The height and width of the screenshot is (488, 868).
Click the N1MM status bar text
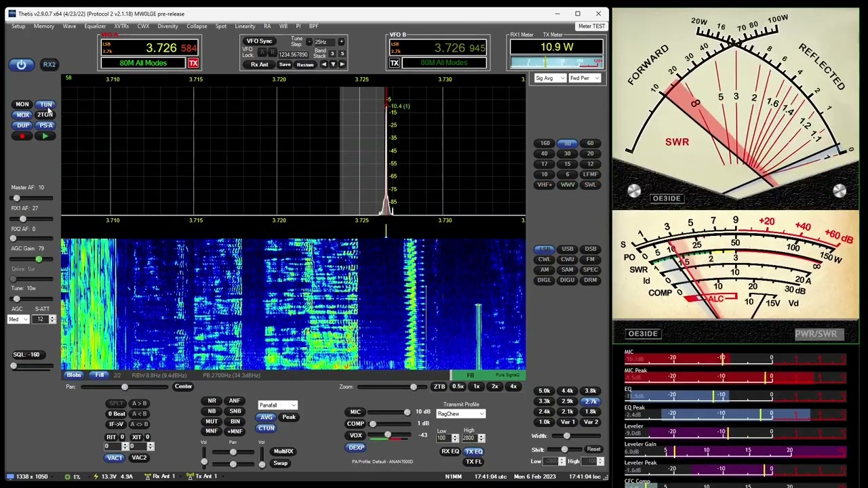454,477
